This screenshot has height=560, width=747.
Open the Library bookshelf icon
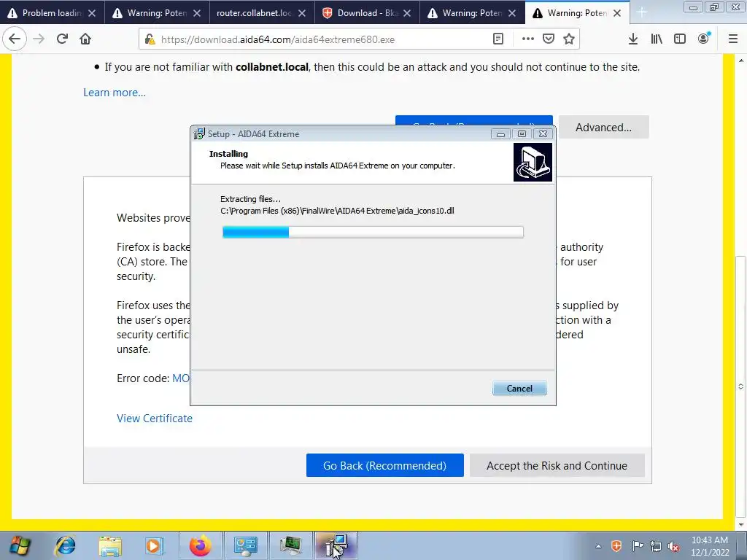(x=657, y=39)
